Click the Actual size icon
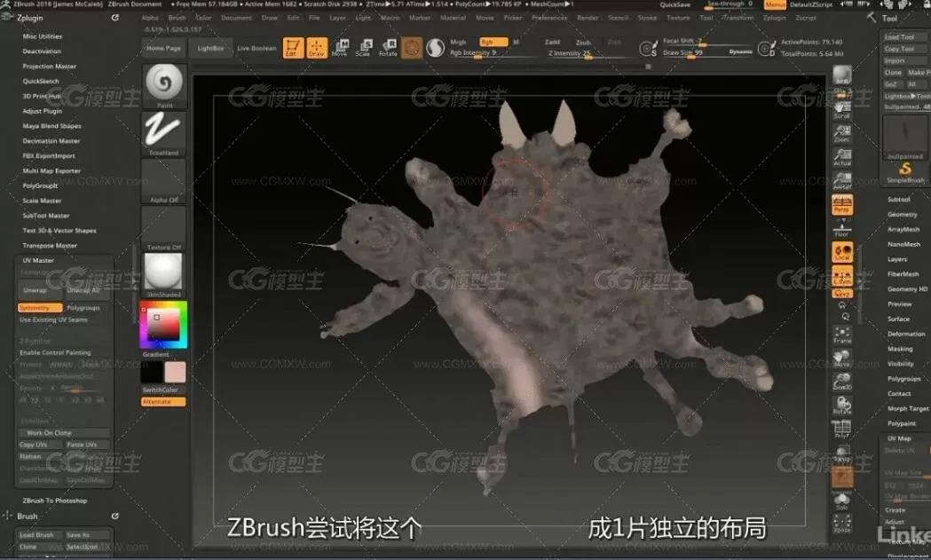Image resolution: width=931 pixels, height=560 pixels. [x=842, y=157]
